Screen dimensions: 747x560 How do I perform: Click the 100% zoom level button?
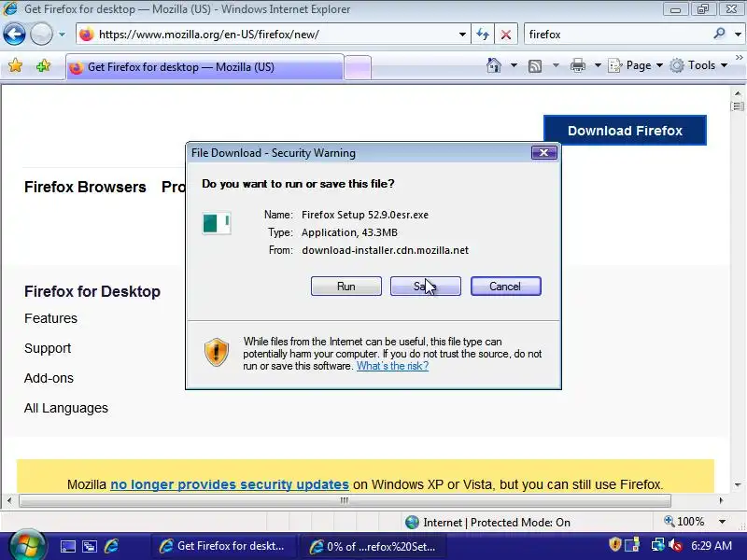click(x=684, y=522)
